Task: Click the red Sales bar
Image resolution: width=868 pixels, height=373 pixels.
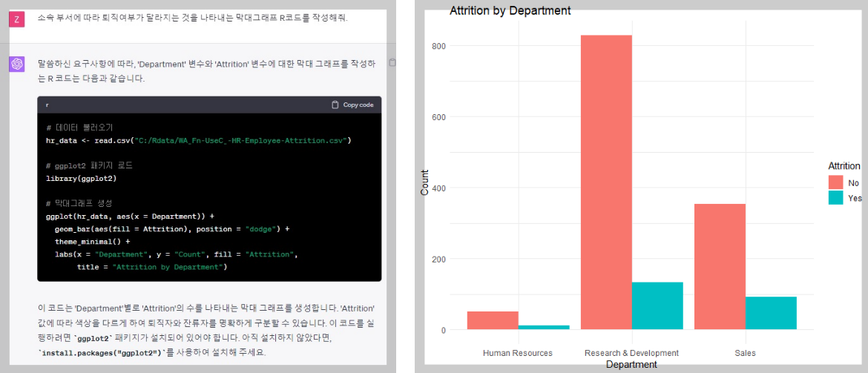Action: point(720,267)
